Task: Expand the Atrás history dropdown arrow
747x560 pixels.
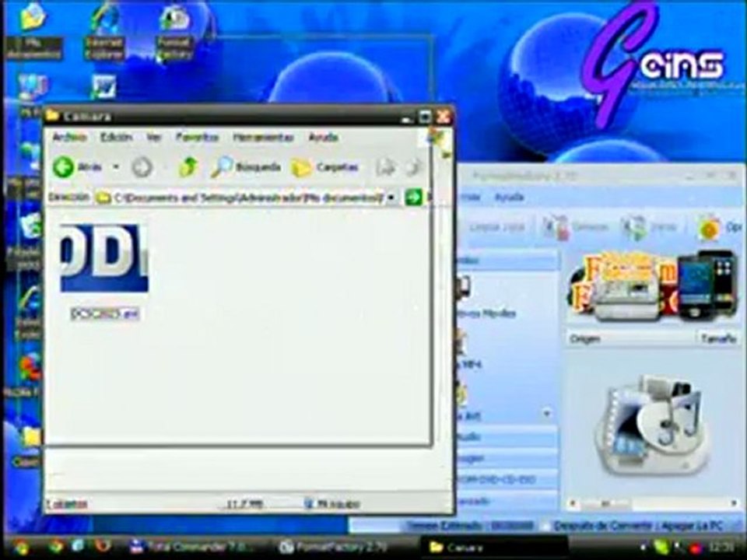Action: (x=116, y=167)
